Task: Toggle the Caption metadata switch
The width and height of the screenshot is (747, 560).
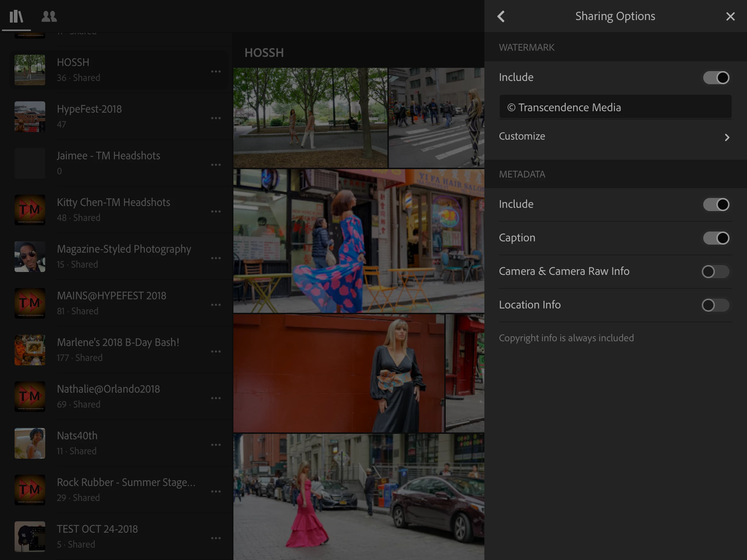Action: pos(716,238)
